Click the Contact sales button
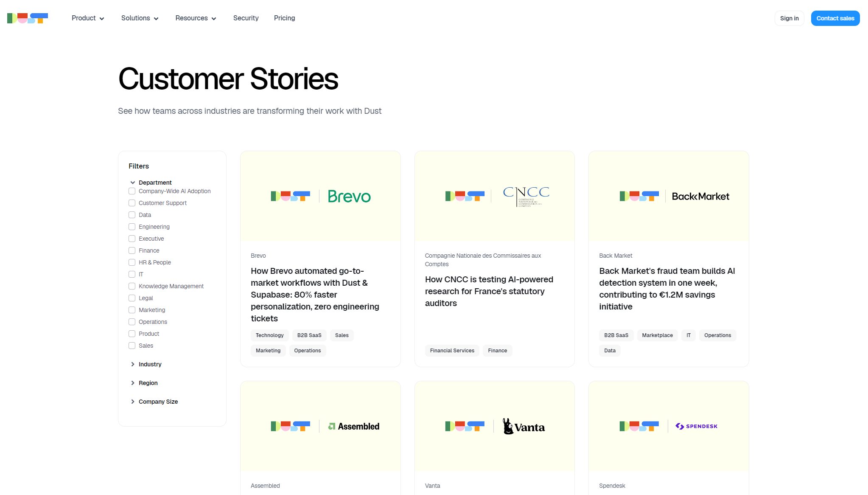The height and width of the screenshot is (495, 868). [x=835, y=18]
